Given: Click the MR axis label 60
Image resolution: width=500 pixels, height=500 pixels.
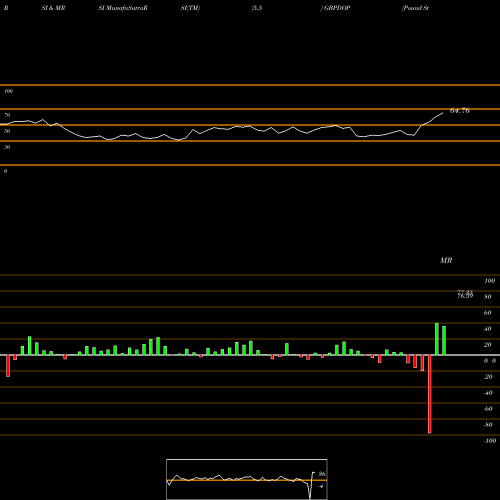Looking at the screenshot, I should point(488,313).
